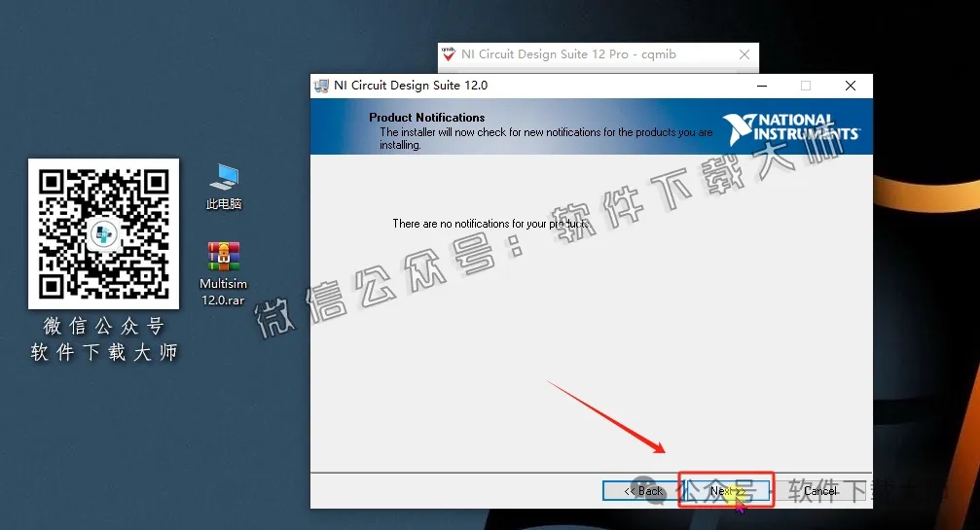This screenshot has height=530, width=980.
Task: Click the NI Circuit Design Suite 12.0 title text
Action: click(x=410, y=86)
